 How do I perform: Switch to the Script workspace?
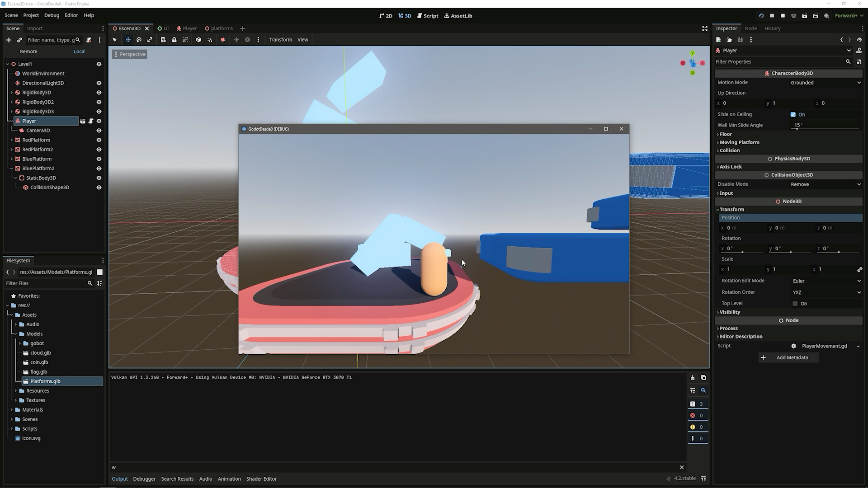pos(428,16)
